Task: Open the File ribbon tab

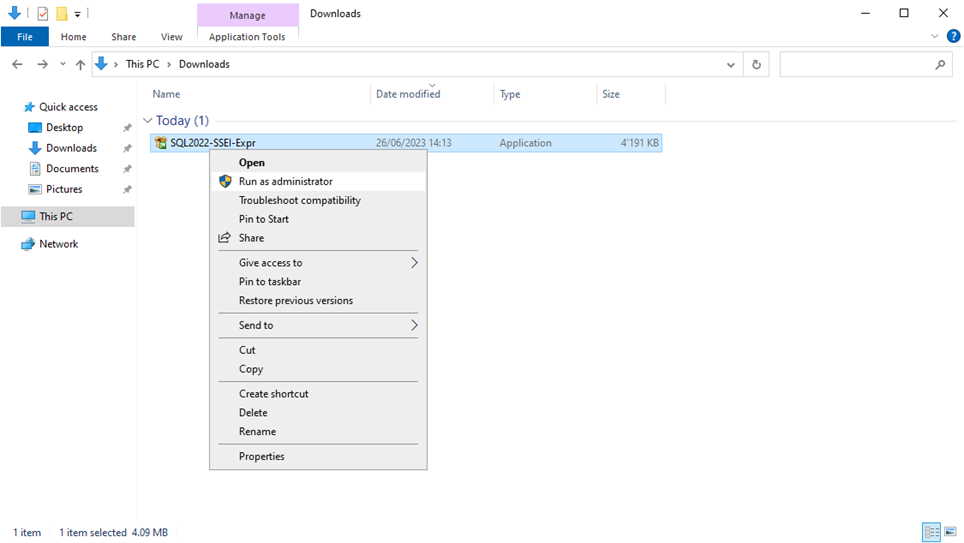Action: [x=25, y=37]
